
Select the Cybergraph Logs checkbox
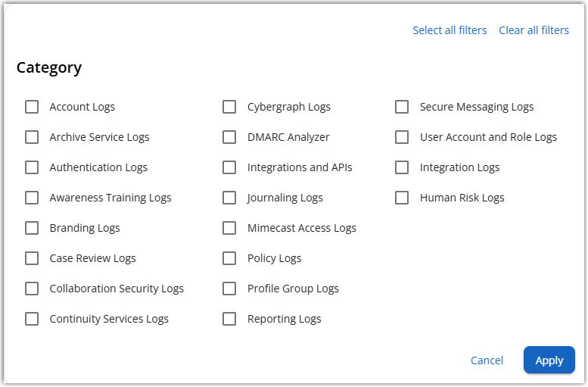pyautogui.click(x=229, y=107)
